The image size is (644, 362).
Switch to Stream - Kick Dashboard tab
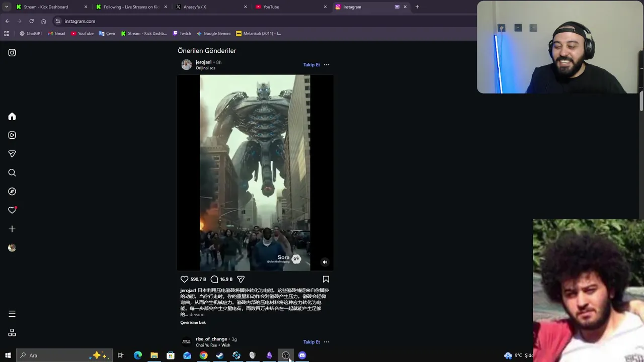click(50, 7)
